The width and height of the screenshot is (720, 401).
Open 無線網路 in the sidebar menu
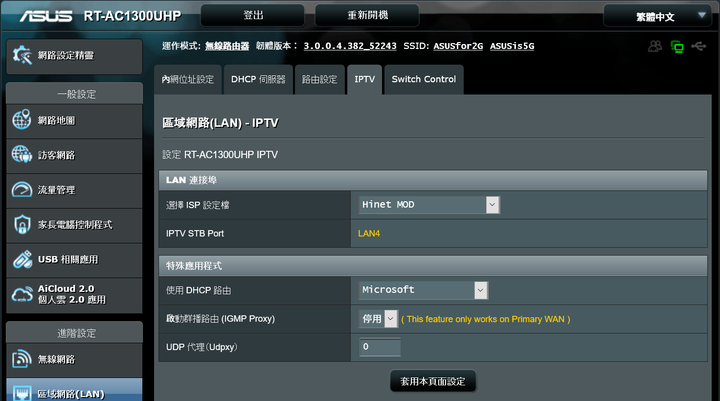click(74, 361)
